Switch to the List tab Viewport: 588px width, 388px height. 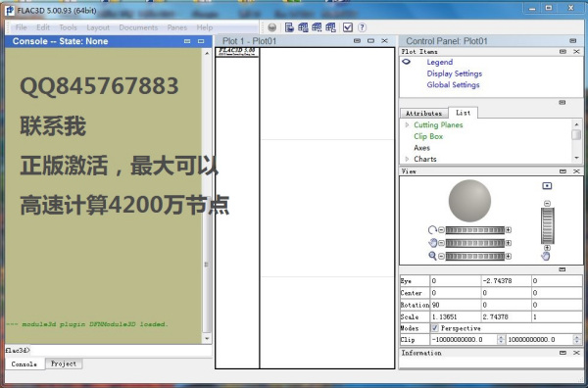click(463, 113)
